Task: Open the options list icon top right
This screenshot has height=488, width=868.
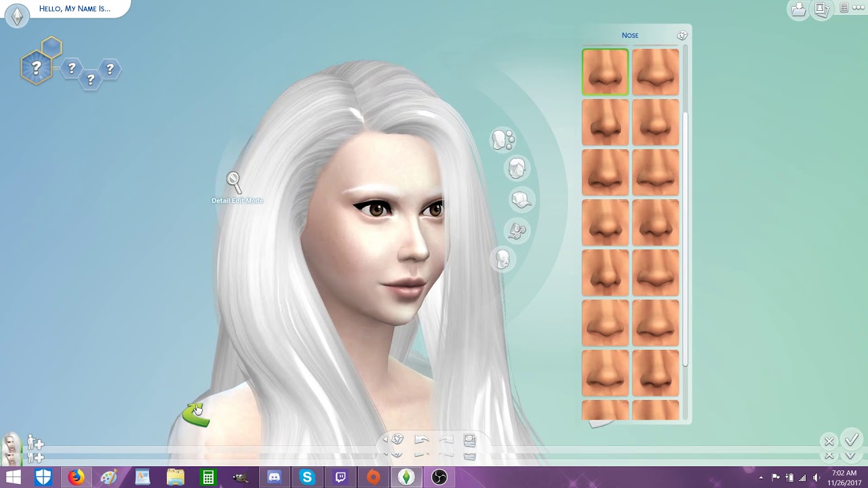Action: pyautogui.click(x=844, y=8)
